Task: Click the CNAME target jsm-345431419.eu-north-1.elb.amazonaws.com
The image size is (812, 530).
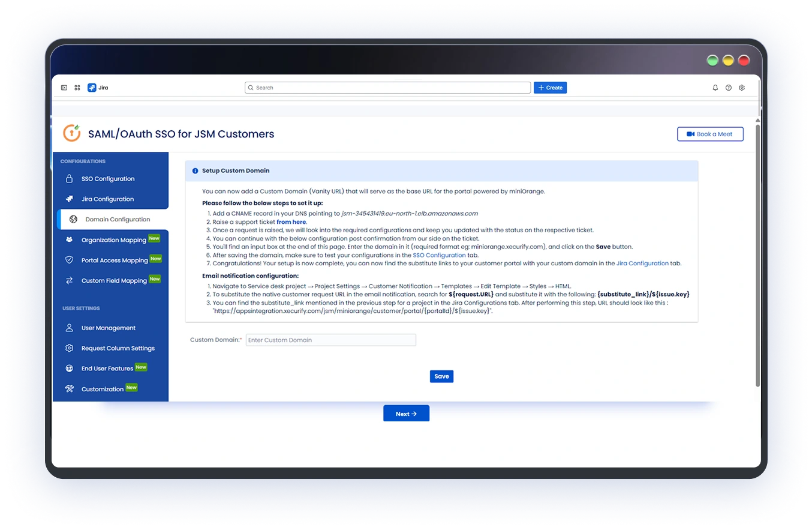Action: (x=410, y=214)
